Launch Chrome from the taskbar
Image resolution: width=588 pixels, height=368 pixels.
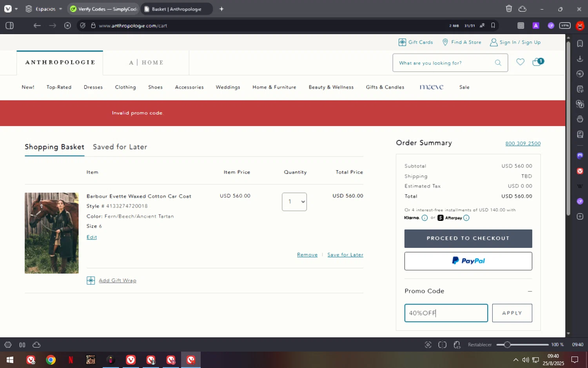[x=51, y=360]
